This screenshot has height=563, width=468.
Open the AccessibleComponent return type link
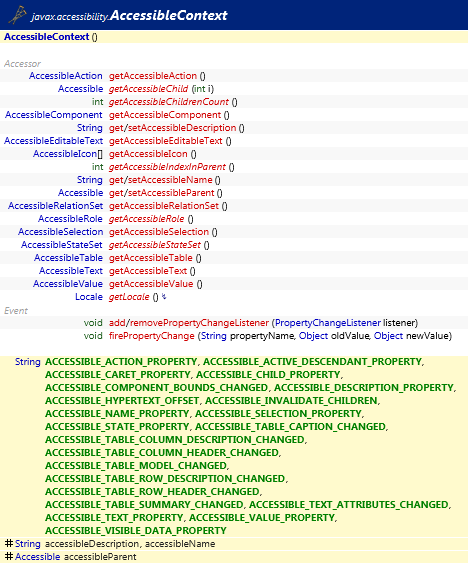pos(54,115)
